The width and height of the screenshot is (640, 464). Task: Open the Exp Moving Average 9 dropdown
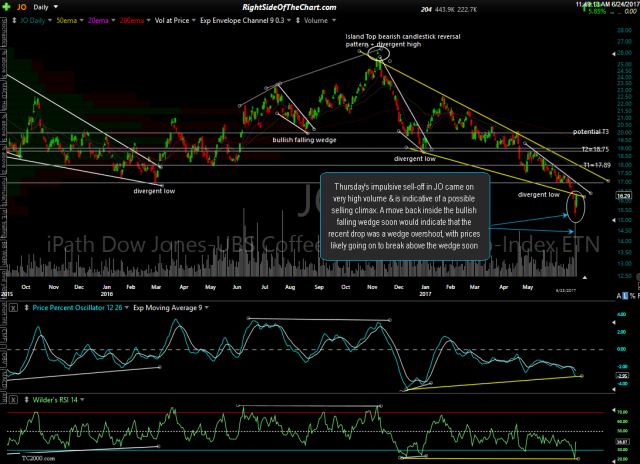coord(207,308)
